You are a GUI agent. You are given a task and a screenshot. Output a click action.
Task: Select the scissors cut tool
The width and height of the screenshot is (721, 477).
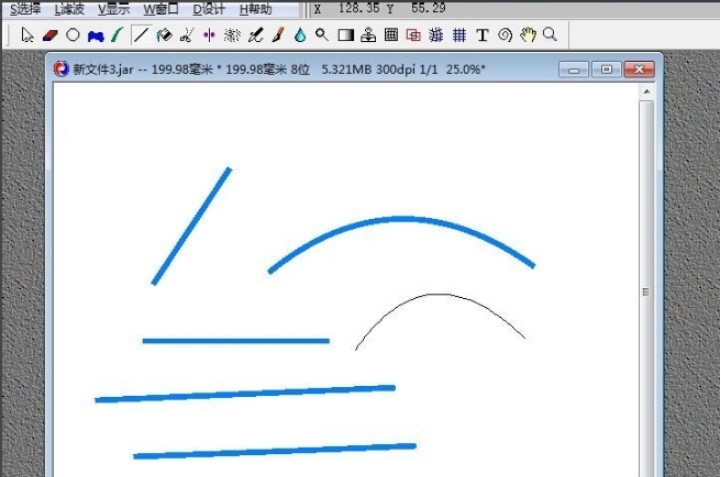tap(186, 35)
